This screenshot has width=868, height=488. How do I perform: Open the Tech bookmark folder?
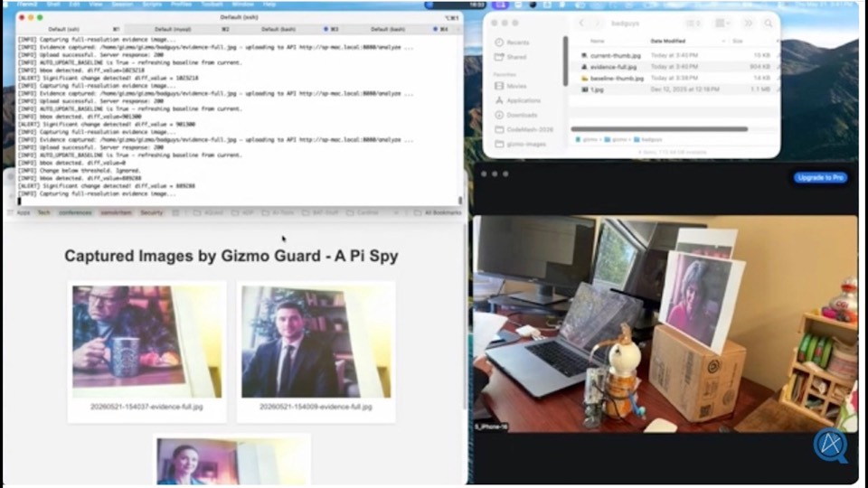click(43, 212)
